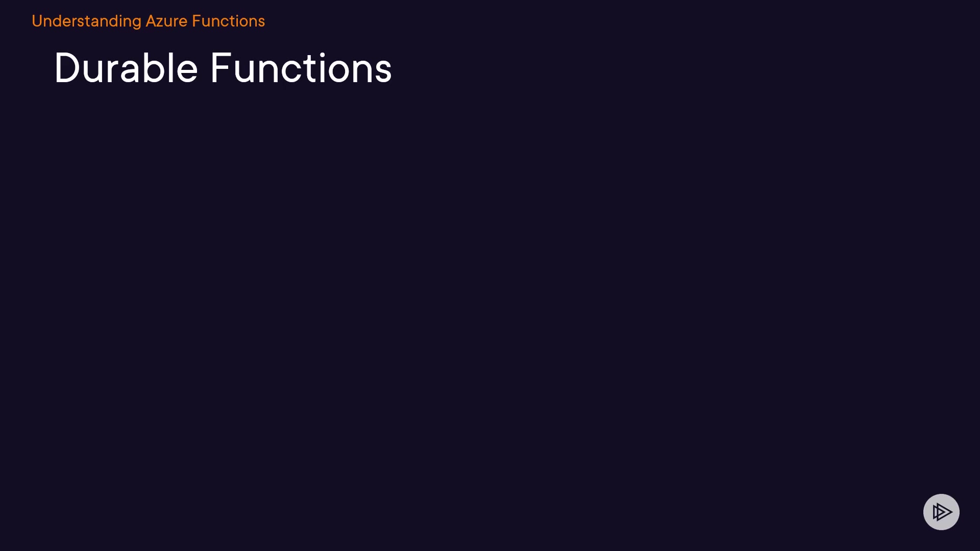Click the word 'Functions' in the orange title
This screenshot has width=980, height=551.
click(x=228, y=21)
